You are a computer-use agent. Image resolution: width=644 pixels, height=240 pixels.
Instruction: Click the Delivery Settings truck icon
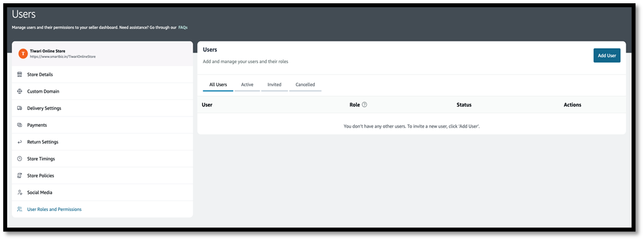point(19,108)
